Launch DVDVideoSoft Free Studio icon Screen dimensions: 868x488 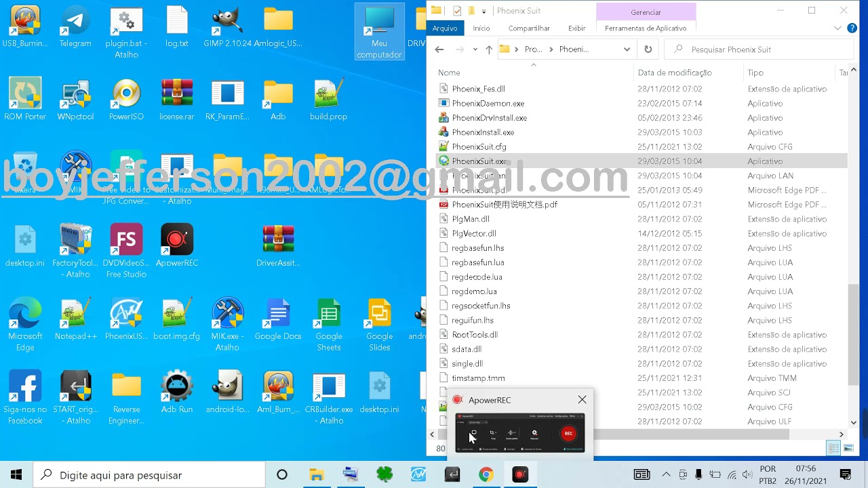pos(126,251)
